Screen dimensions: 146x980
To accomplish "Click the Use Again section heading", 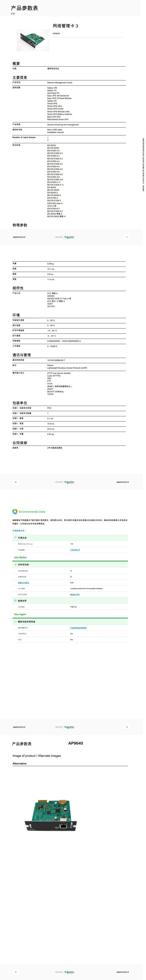I will (20, 614).
